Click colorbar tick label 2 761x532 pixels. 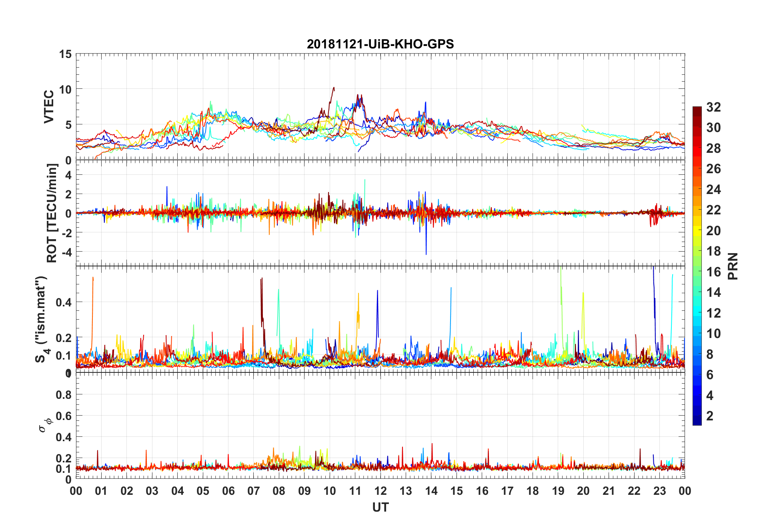click(710, 416)
